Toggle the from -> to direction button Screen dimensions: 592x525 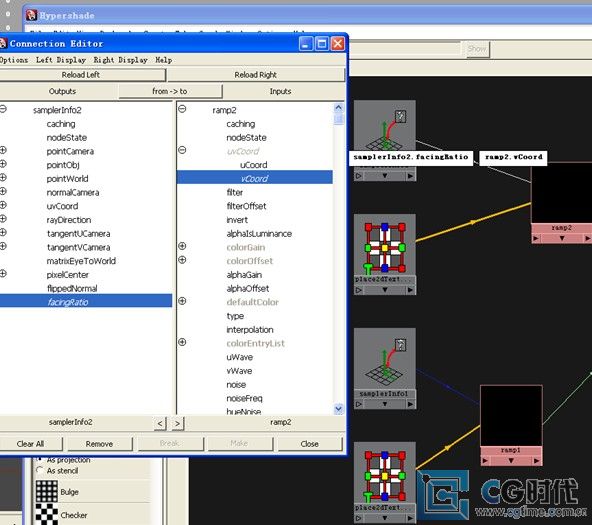[170, 91]
